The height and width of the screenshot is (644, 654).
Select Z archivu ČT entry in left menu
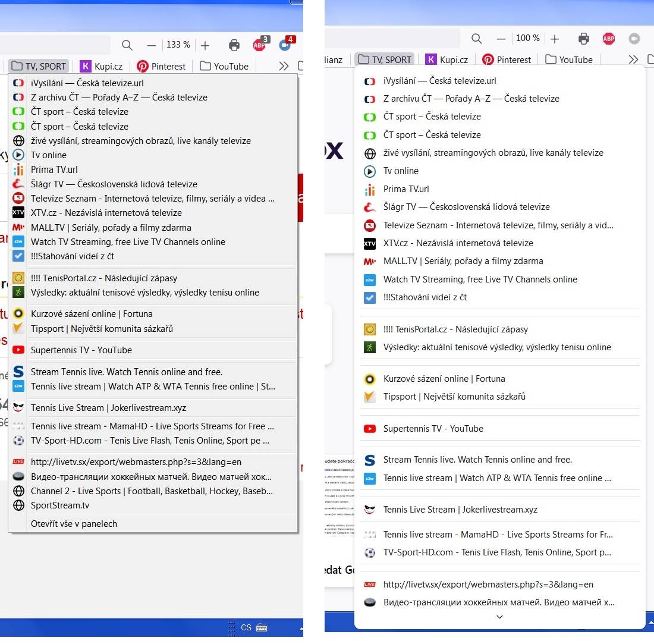coord(153,97)
